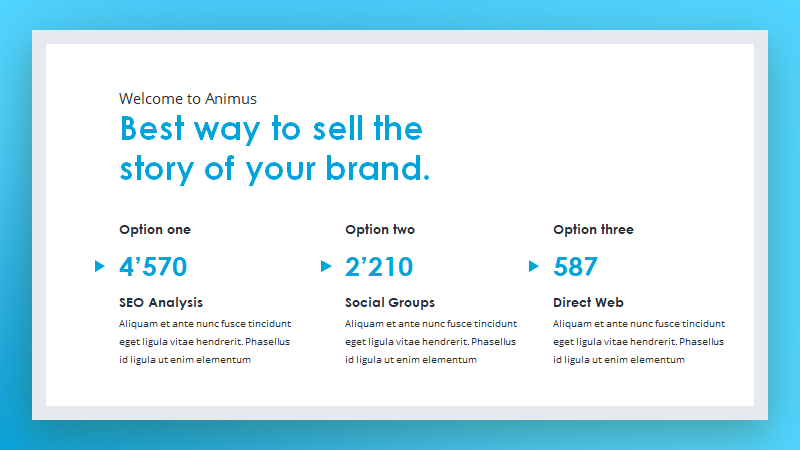Click the paragraph under Direct Web
The image size is (800, 450).
(639, 341)
